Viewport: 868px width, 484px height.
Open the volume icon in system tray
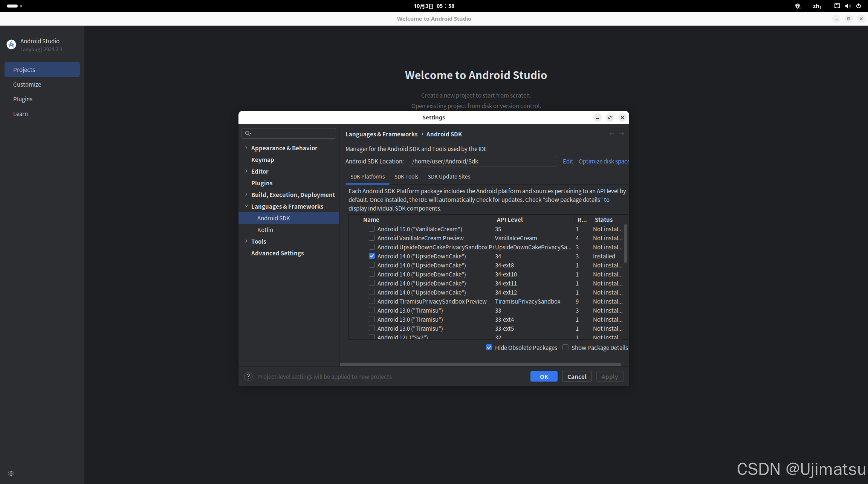click(x=848, y=6)
